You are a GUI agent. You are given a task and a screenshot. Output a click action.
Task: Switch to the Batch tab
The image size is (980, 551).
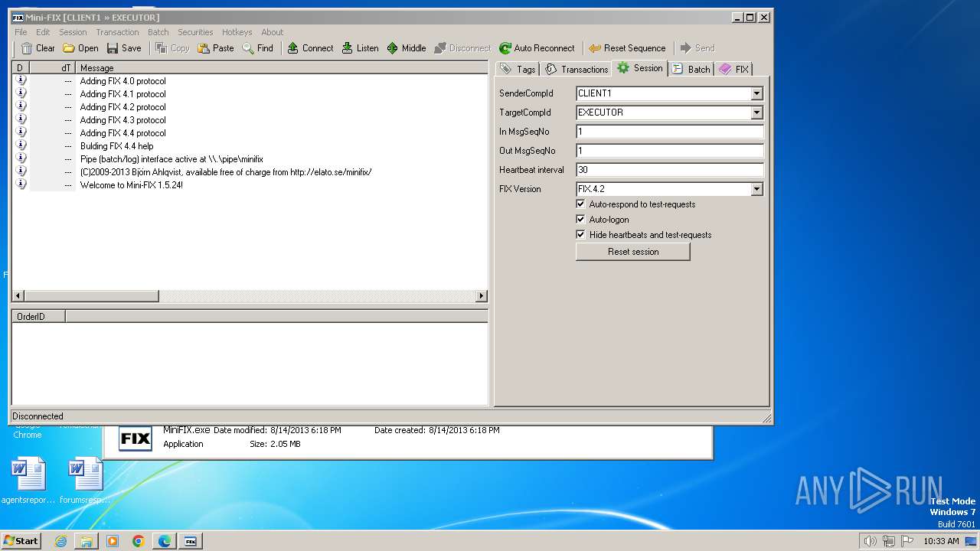tap(691, 69)
